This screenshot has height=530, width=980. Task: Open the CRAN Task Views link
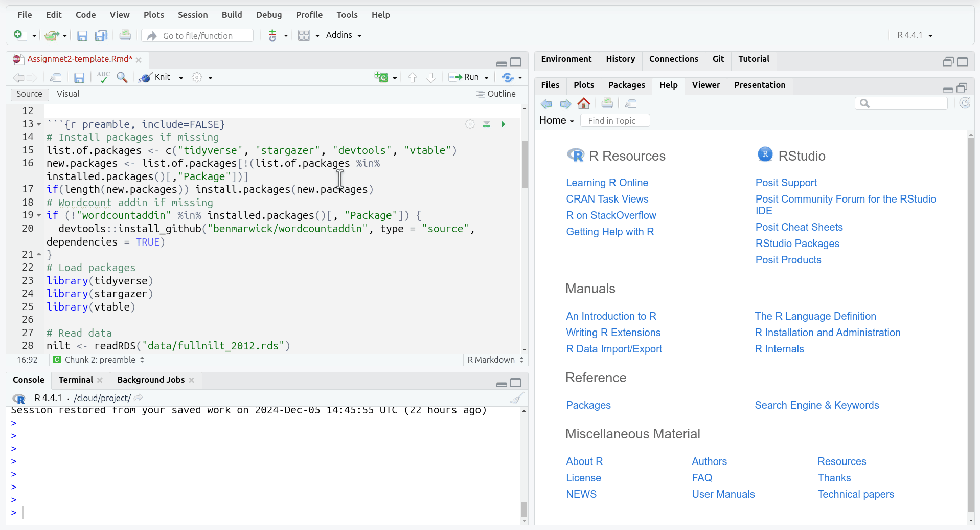[x=607, y=199]
